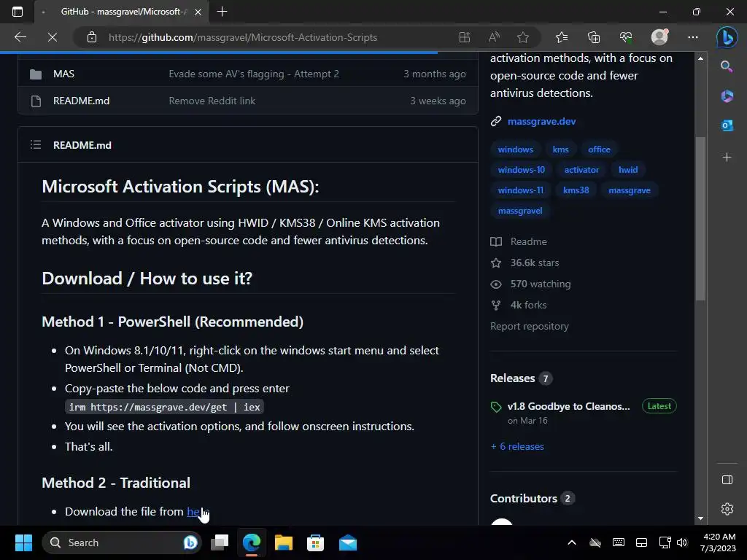The image size is (747, 560).
Task: Open Settings and more ellipsis menu
Action: click(693, 37)
